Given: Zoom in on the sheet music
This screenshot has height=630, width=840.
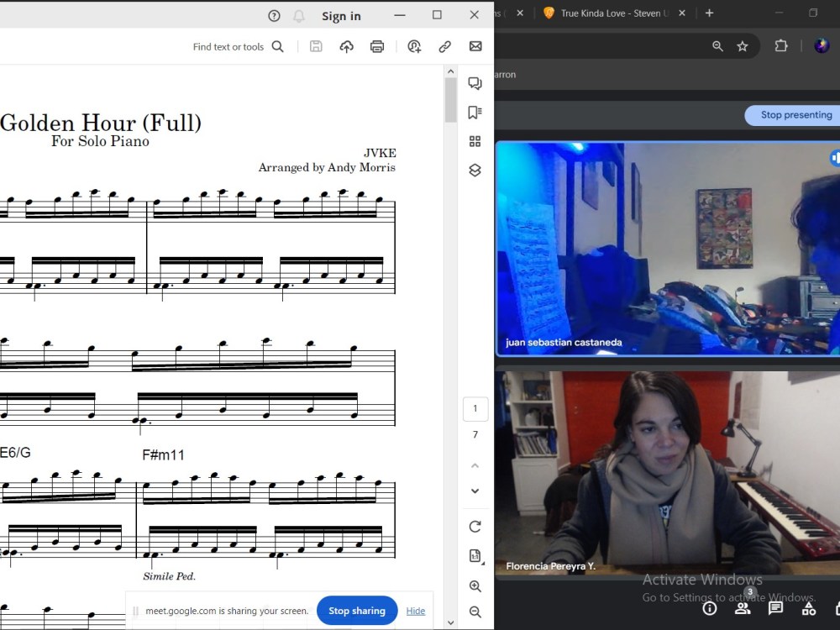Looking at the screenshot, I should (475, 586).
